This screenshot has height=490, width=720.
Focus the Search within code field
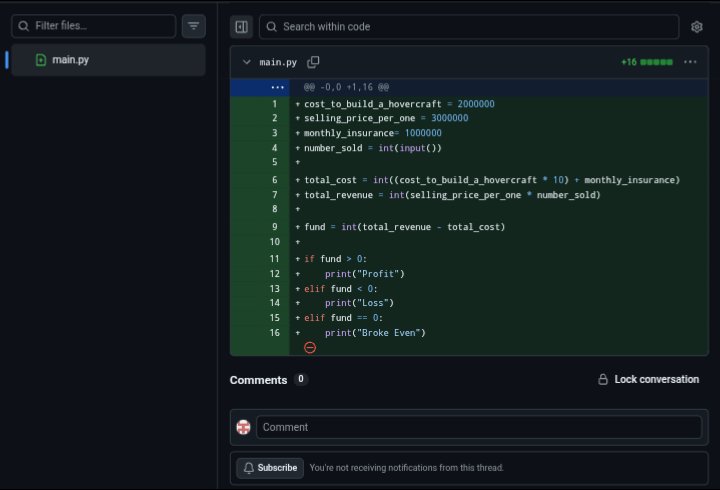(469, 27)
